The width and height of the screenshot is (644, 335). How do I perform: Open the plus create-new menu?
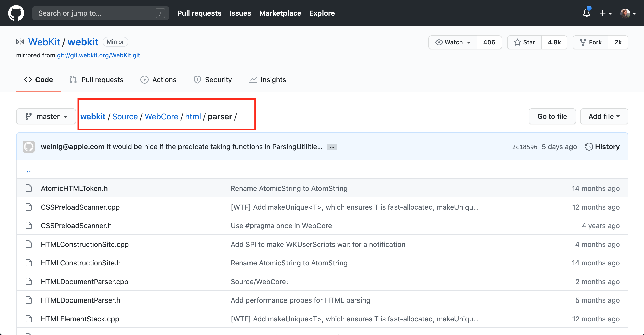point(605,13)
